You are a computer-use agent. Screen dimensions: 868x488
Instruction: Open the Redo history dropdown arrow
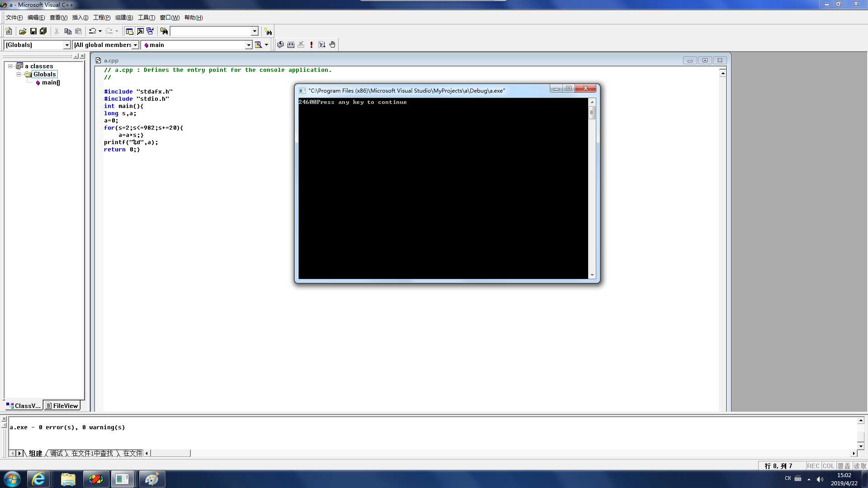(117, 31)
